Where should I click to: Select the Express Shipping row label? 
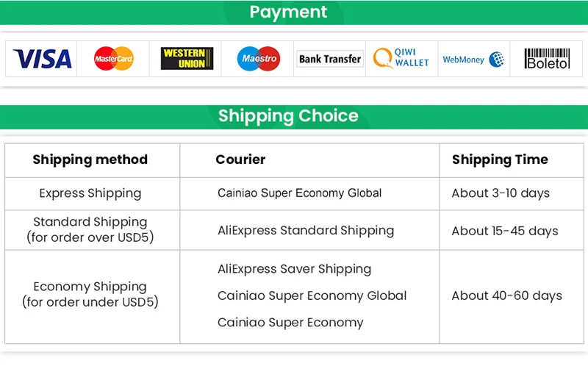90,193
